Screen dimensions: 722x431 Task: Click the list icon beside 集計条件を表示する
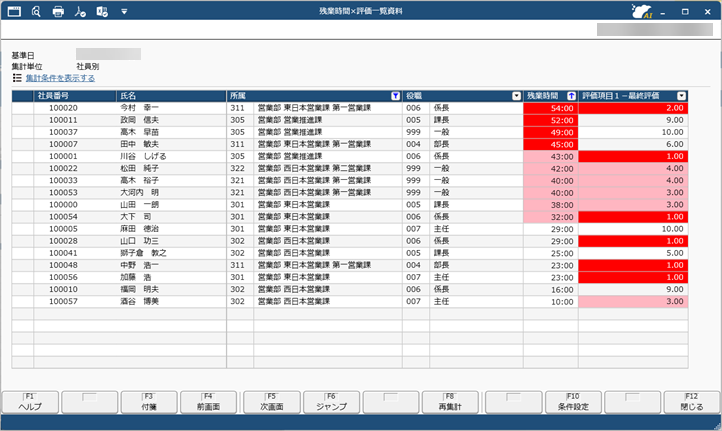[17, 78]
